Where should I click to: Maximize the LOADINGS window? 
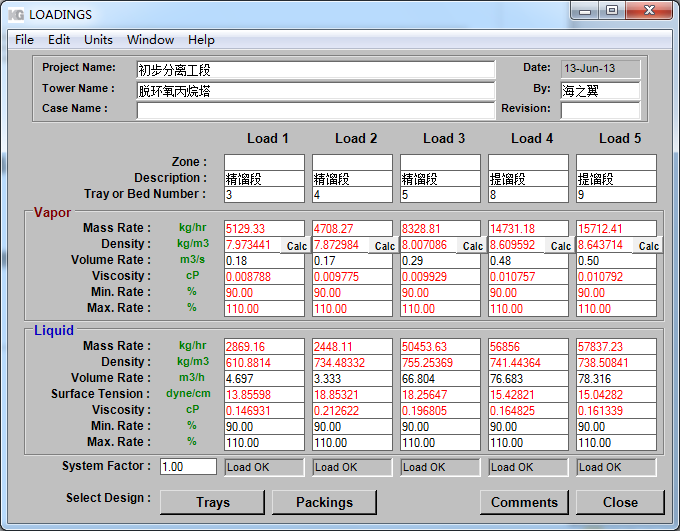tap(612, 11)
